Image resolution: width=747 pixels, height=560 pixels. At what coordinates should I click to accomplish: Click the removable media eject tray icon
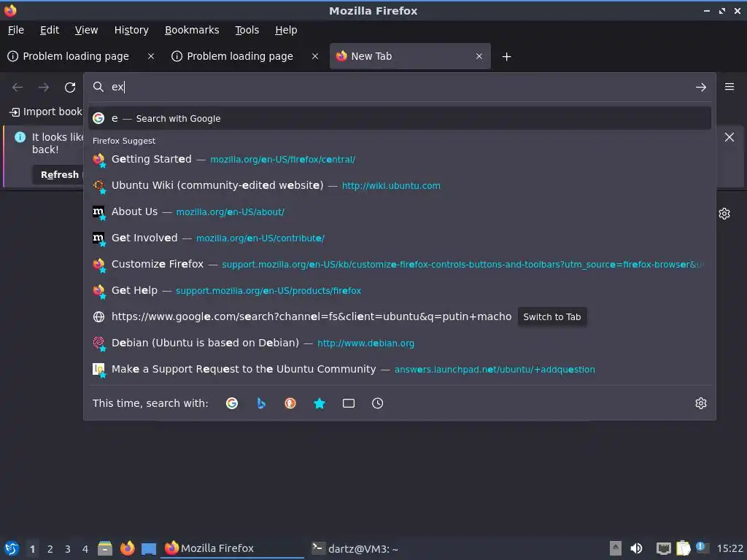[x=616, y=548]
